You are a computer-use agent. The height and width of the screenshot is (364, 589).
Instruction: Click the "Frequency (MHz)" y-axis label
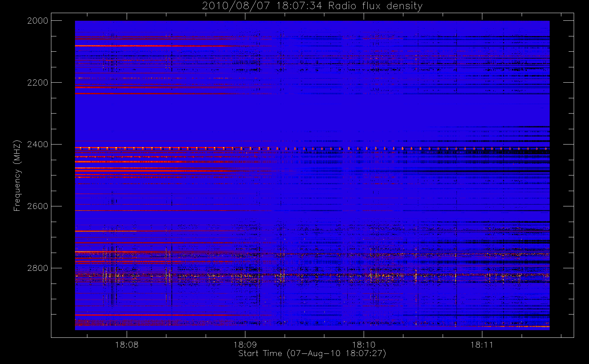[17, 175]
